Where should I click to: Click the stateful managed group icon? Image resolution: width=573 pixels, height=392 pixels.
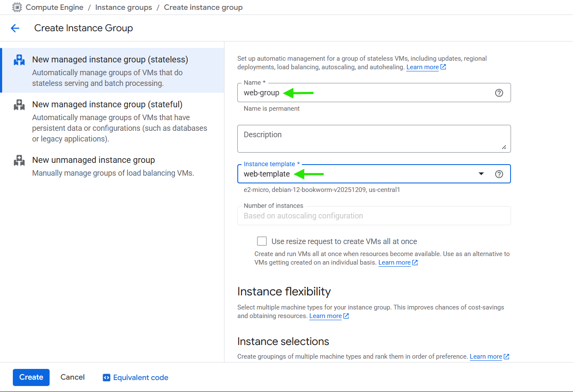(x=19, y=105)
